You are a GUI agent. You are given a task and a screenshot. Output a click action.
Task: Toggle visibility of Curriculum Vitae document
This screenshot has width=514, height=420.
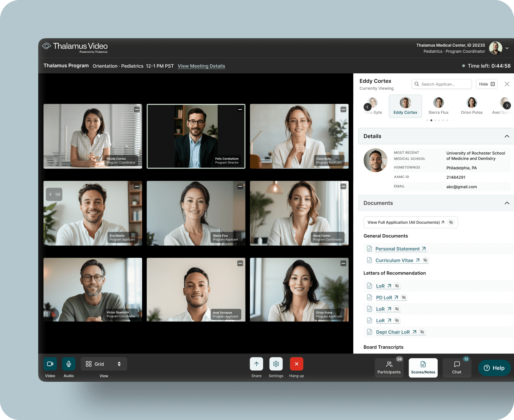coord(425,260)
